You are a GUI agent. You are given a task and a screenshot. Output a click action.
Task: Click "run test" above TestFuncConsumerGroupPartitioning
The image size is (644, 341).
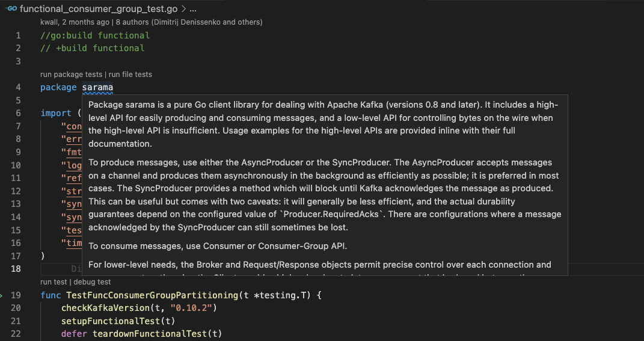point(54,282)
